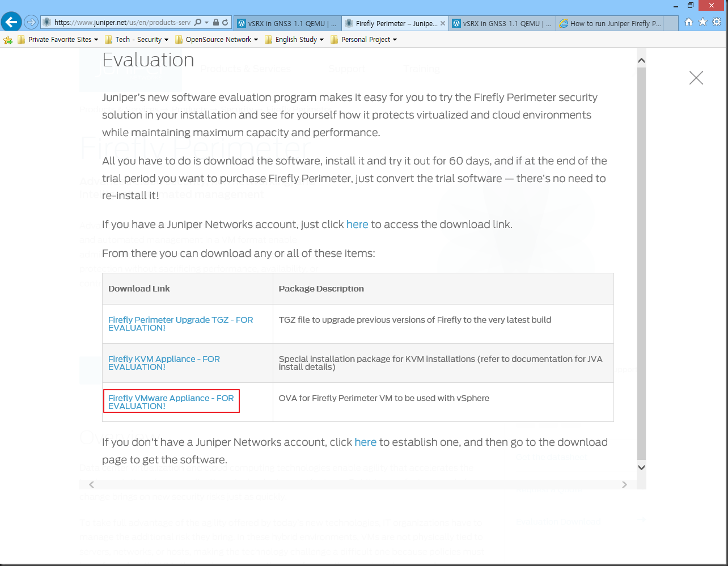Click the 'Evaluation' popup heading
Screen dimensions: 728x566
(x=148, y=60)
